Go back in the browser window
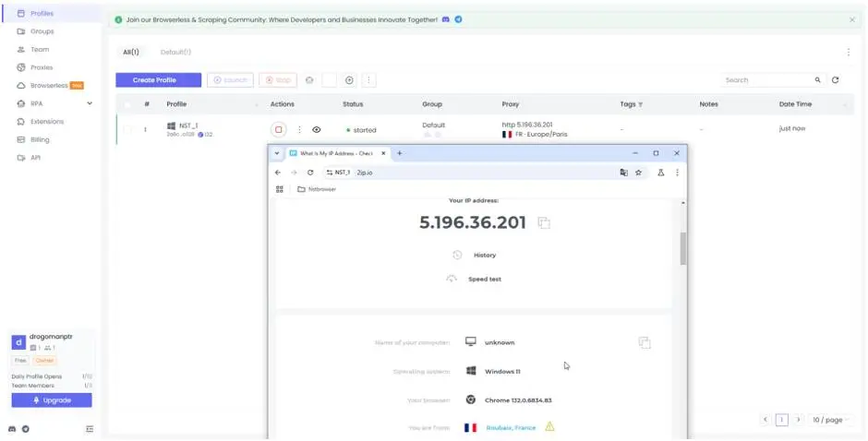The height and width of the screenshot is (441, 868). coord(278,173)
